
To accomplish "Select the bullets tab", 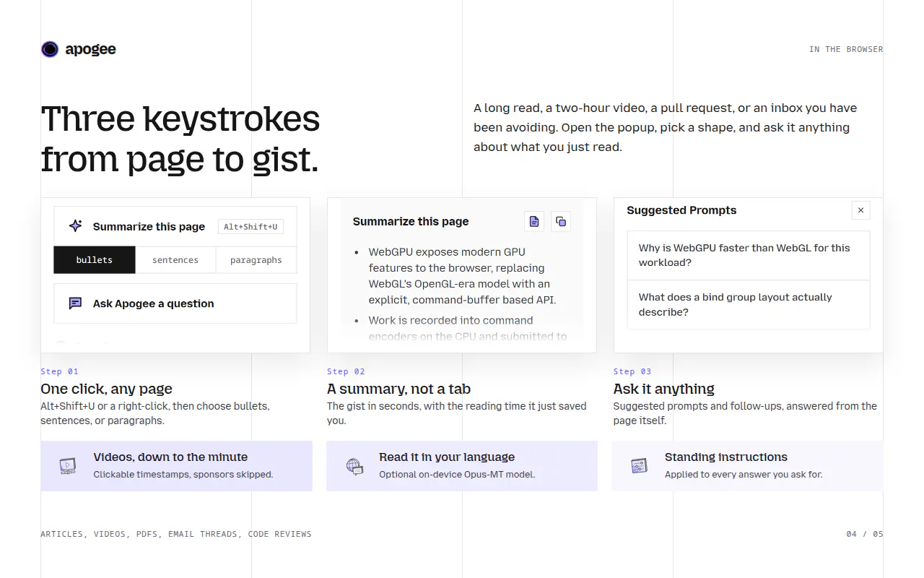I will pyautogui.click(x=95, y=260).
